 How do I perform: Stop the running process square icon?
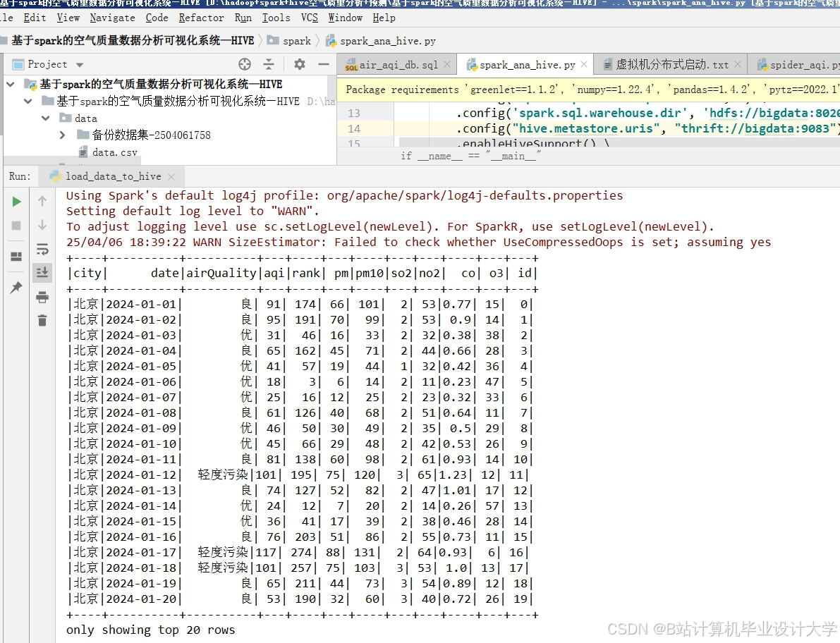tap(17, 226)
